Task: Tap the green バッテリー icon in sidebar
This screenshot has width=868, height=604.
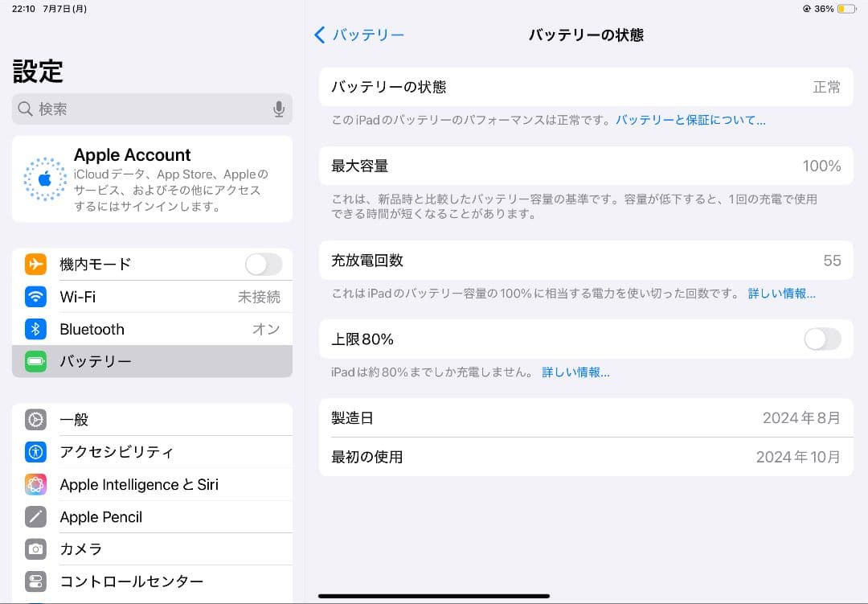Action: point(35,361)
